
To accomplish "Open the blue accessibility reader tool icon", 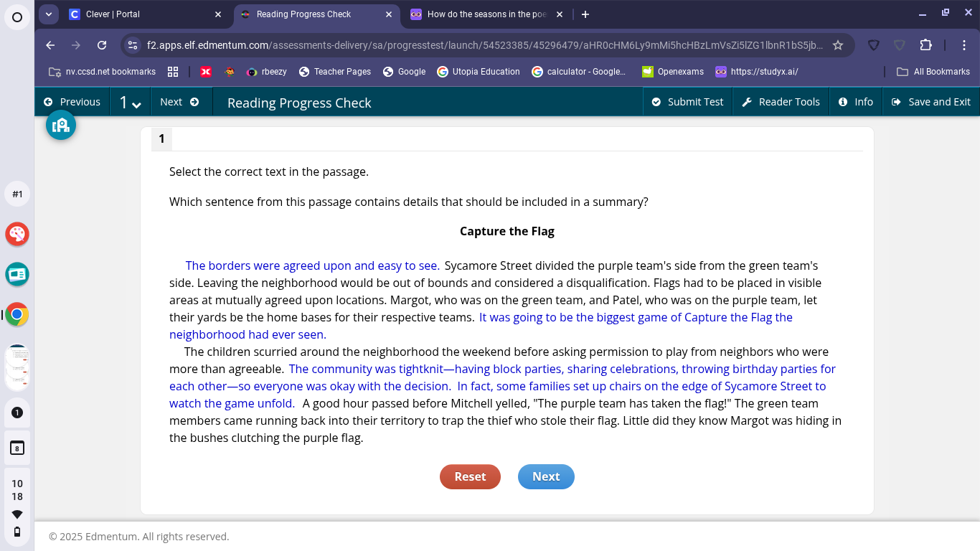I will tap(61, 124).
